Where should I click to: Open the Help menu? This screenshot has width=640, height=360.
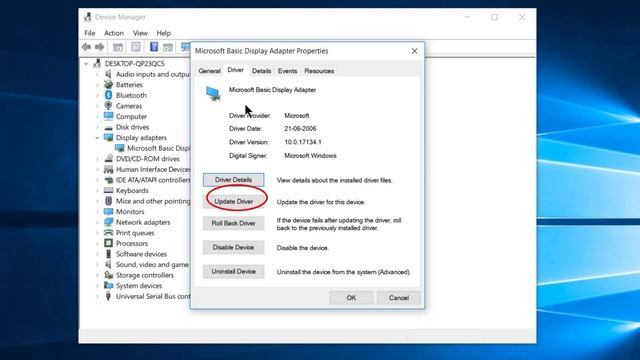pyautogui.click(x=164, y=33)
